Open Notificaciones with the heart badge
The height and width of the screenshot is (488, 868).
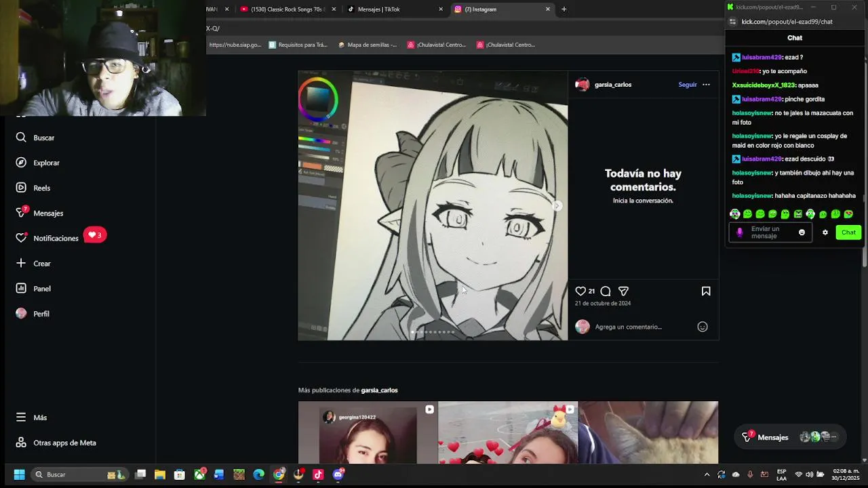click(60, 237)
